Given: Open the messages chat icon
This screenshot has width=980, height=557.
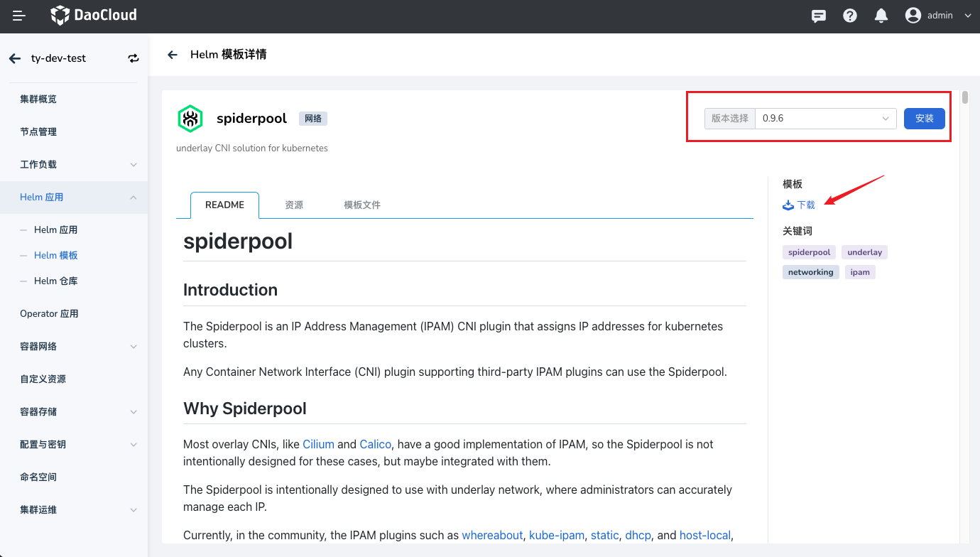Looking at the screenshot, I should click(819, 16).
